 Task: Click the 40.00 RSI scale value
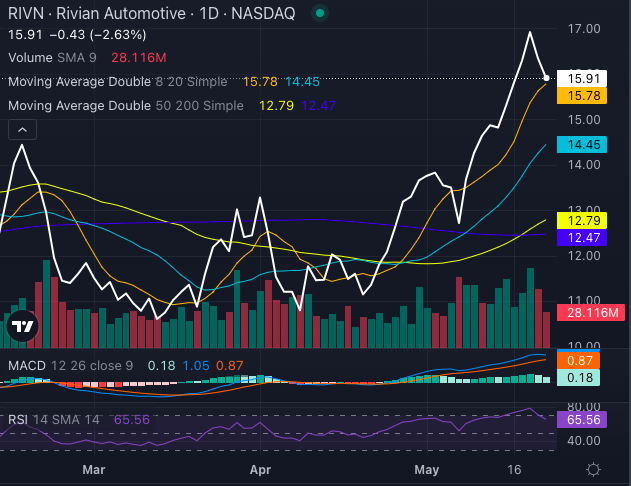(584, 441)
